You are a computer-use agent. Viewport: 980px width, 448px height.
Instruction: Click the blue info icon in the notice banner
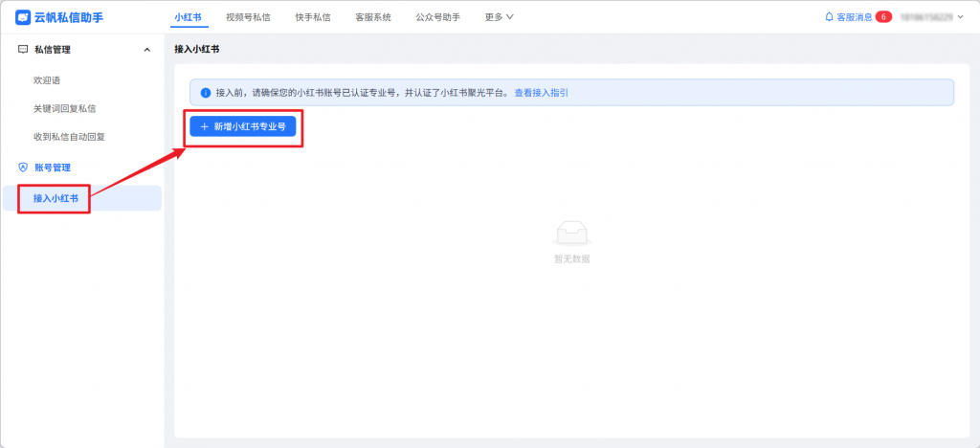(205, 93)
